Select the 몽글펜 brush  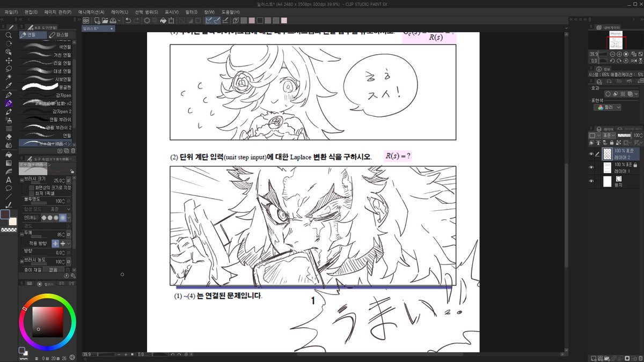47,86
